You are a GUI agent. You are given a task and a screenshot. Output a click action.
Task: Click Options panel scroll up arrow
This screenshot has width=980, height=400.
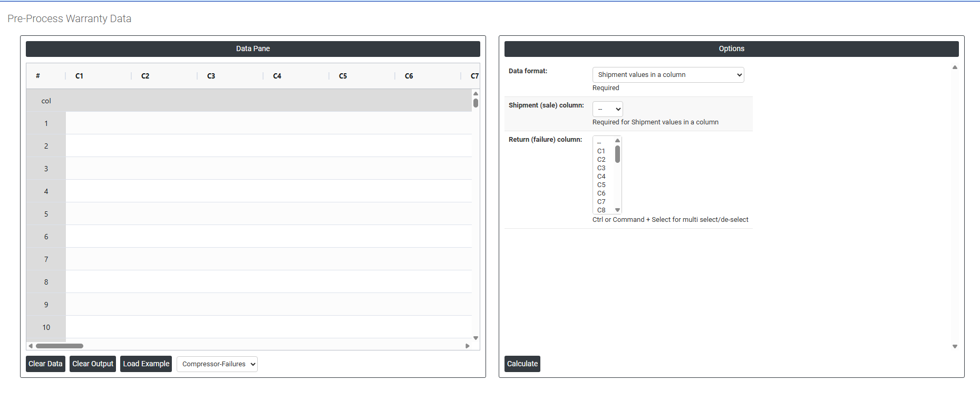(955, 67)
